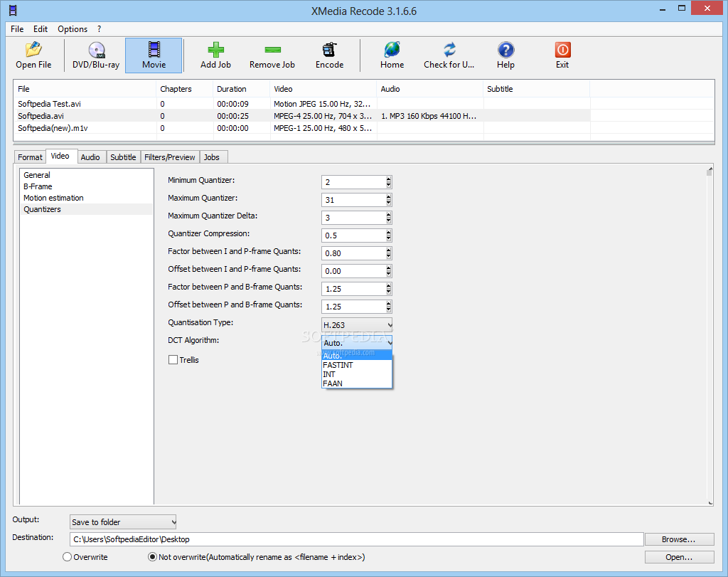This screenshot has height=577, width=728.
Task: Open the File menu
Action: (x=17, y=28)
